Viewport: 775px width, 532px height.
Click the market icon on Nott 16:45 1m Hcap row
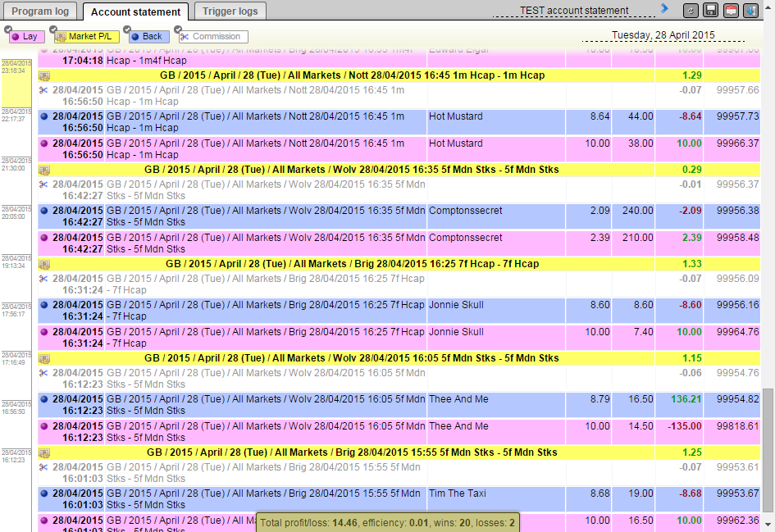[44, 76]
